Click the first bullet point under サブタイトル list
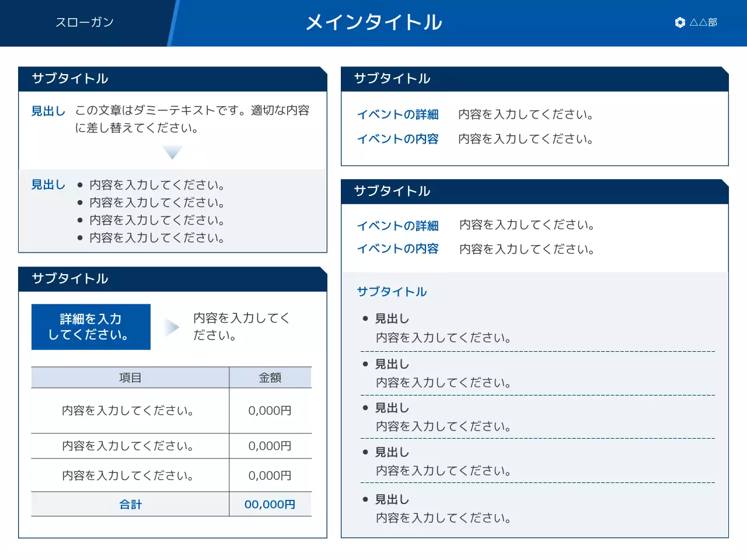The image size is (747, 560). 365,318
